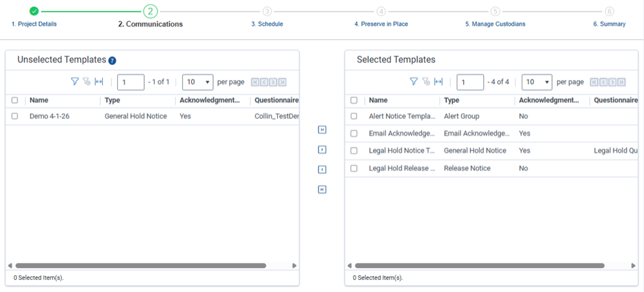Go to 6. Summary step
The width and height of the screenshot is (644, 292).
609,24
